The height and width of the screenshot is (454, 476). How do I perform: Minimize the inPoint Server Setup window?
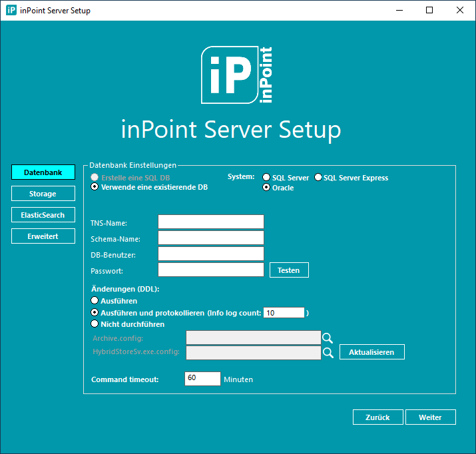[399, 11]
